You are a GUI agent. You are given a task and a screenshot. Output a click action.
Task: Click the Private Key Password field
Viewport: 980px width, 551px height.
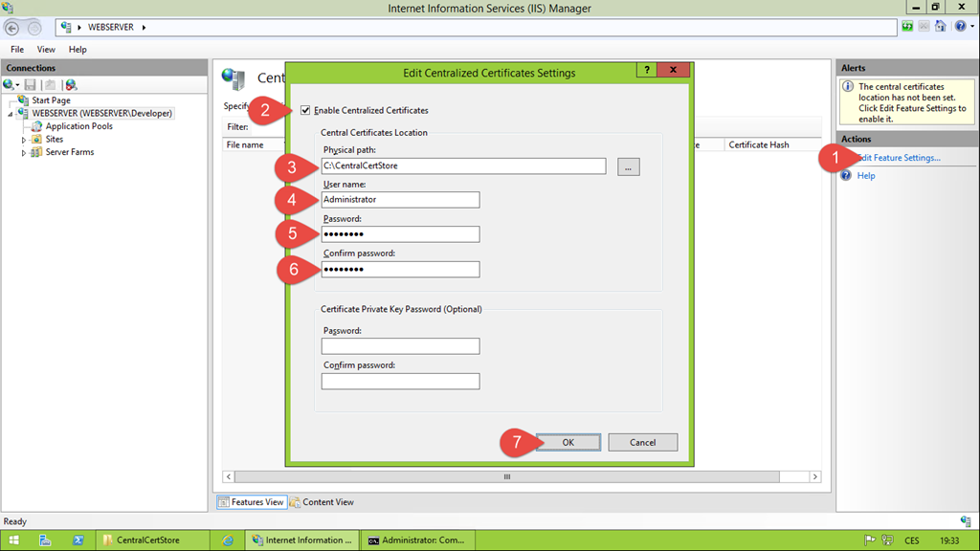tap(400, 346)
